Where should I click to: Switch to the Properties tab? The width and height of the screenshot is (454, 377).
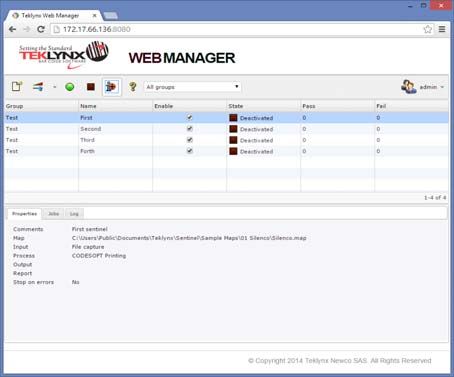25,214
